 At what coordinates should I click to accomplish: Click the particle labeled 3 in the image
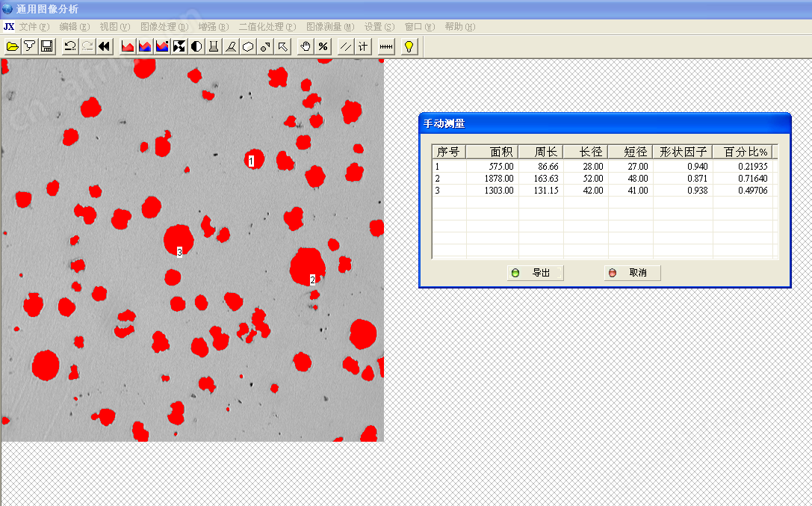coord(179,239)
